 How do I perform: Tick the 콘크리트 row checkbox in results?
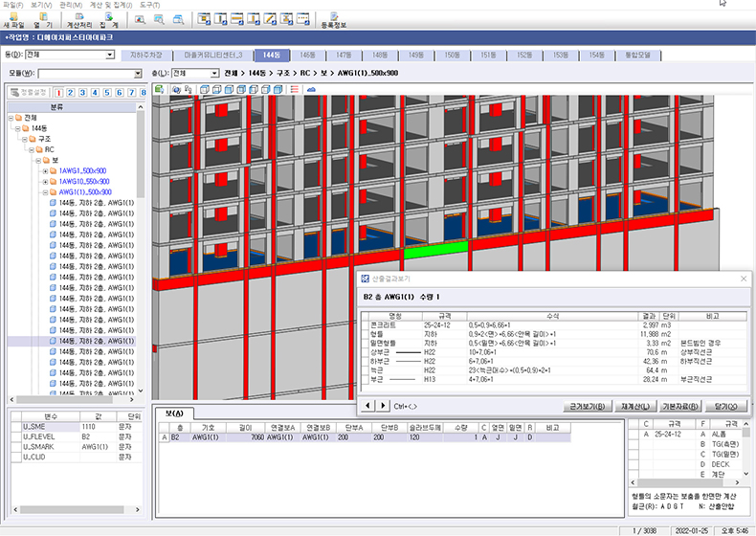pos(365,325)
